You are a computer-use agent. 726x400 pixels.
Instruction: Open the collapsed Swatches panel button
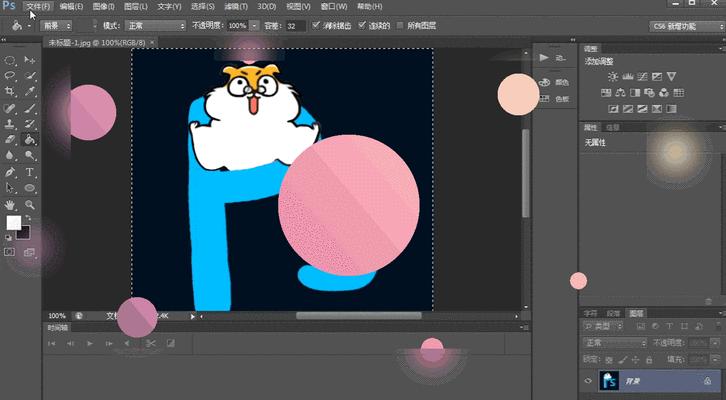tap(554, 99)
